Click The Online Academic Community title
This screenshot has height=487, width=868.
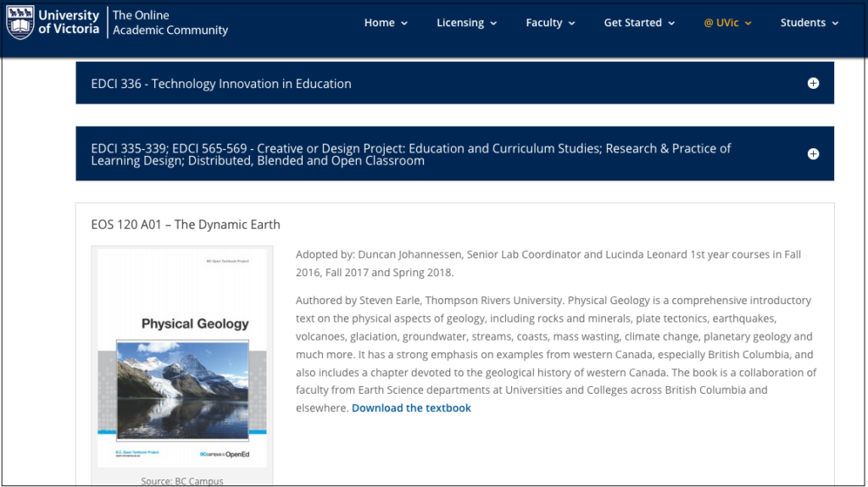(170, 23)
